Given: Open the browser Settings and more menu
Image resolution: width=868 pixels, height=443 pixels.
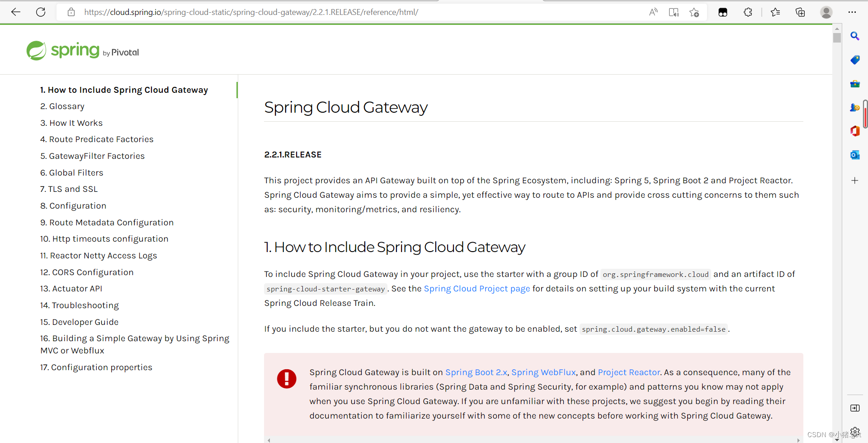Looking at the screenshot, I should click(x=852, y=12).
